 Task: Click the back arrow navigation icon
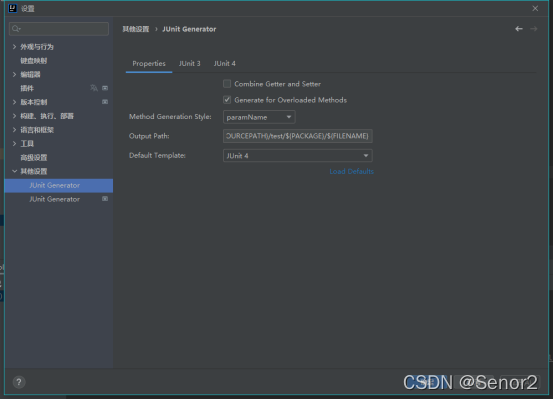(519, 29)
